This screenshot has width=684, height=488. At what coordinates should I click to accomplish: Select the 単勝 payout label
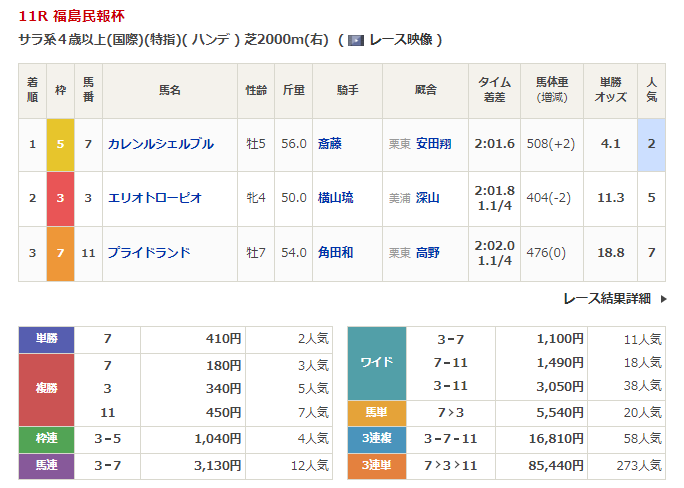46,339
